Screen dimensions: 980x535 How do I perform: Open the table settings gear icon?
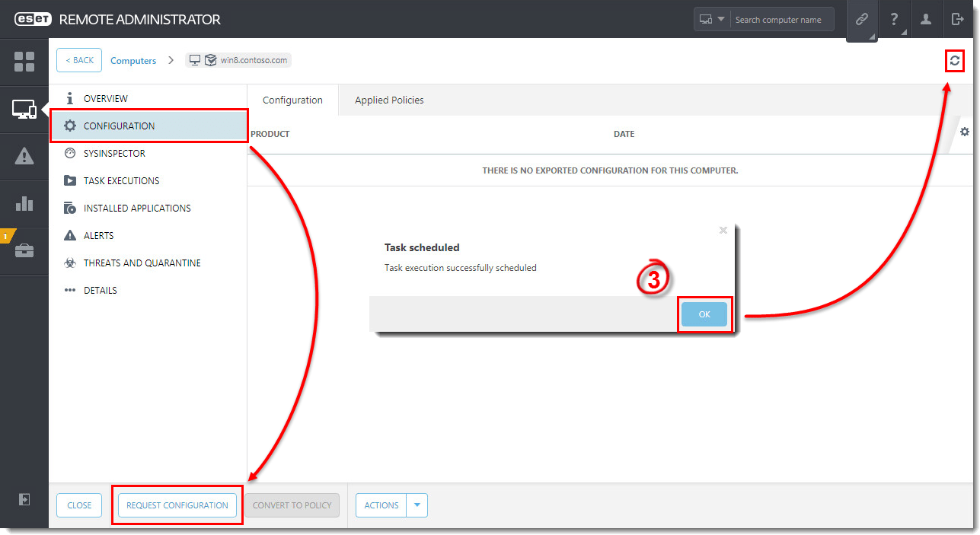tap(965, 132)
